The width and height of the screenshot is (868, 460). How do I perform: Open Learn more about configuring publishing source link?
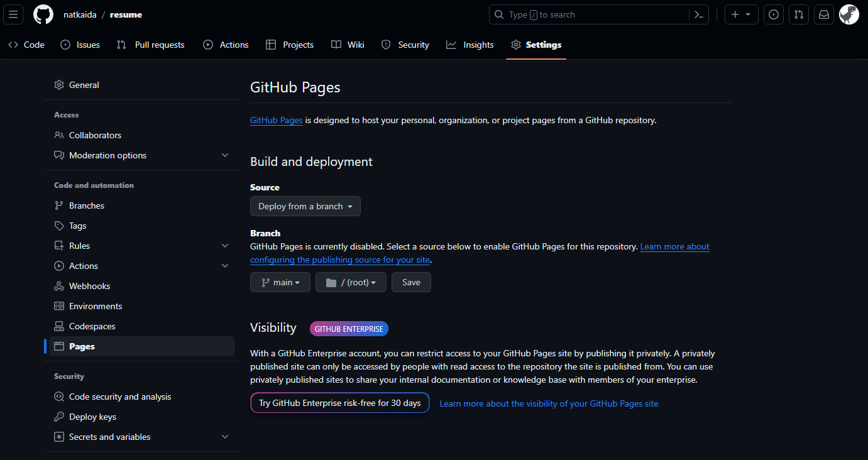[480, 253]
